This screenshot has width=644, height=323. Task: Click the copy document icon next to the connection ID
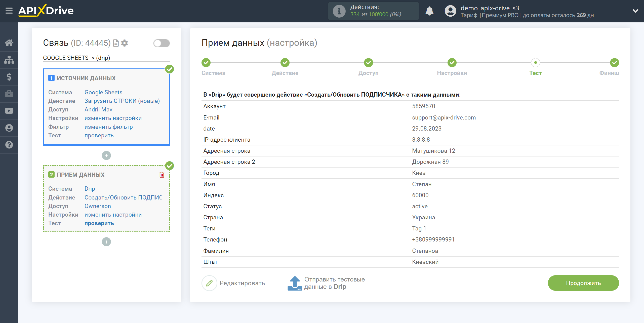pyautogui.click(x=116, y=43)
